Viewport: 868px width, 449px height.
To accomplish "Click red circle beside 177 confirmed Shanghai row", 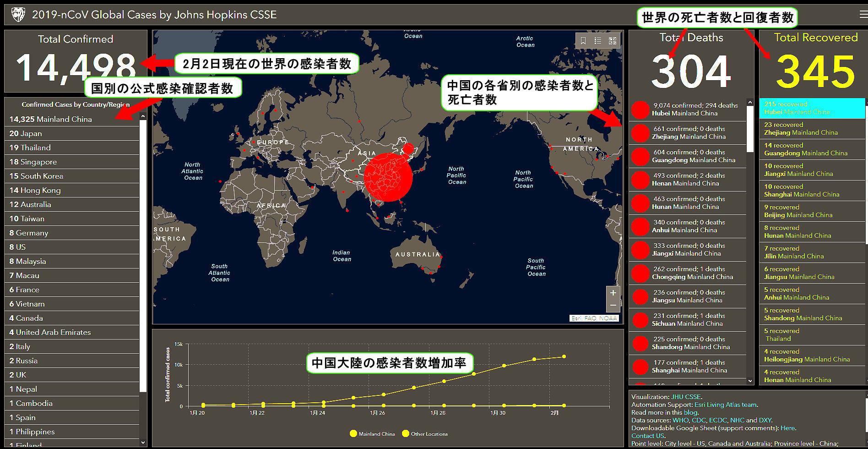I will point(640,367).
